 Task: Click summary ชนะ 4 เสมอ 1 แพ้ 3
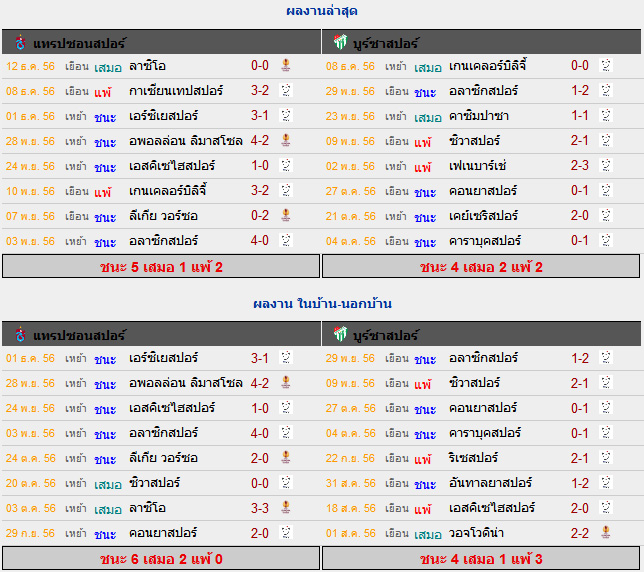click(481, 558)
